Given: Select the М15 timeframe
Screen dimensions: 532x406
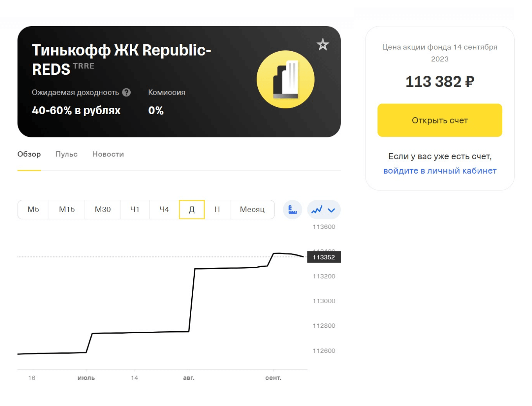Looking at the screenshot, I should pos(67,210).
